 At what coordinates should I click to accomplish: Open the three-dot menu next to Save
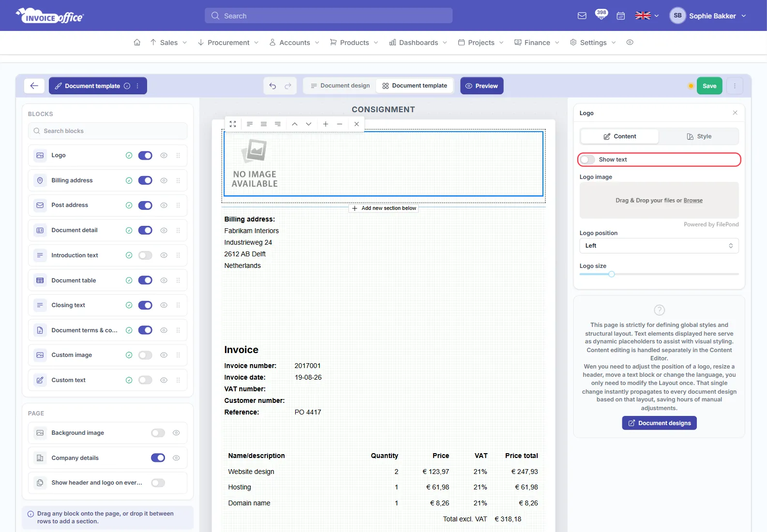click(735, 86)
